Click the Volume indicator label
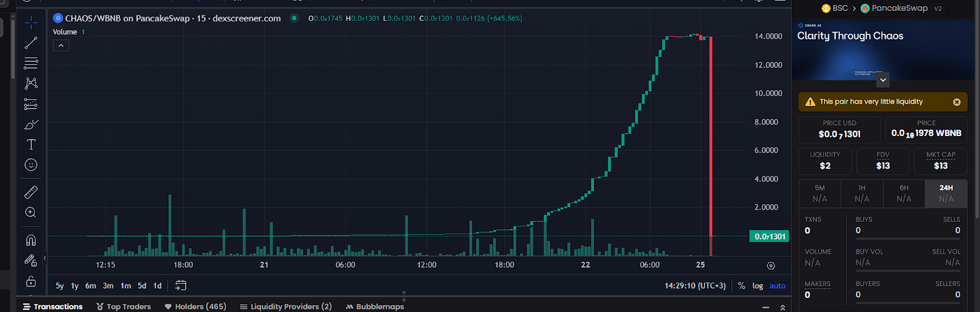The width and height of the screenshot is (980, 312). (65, 32)
